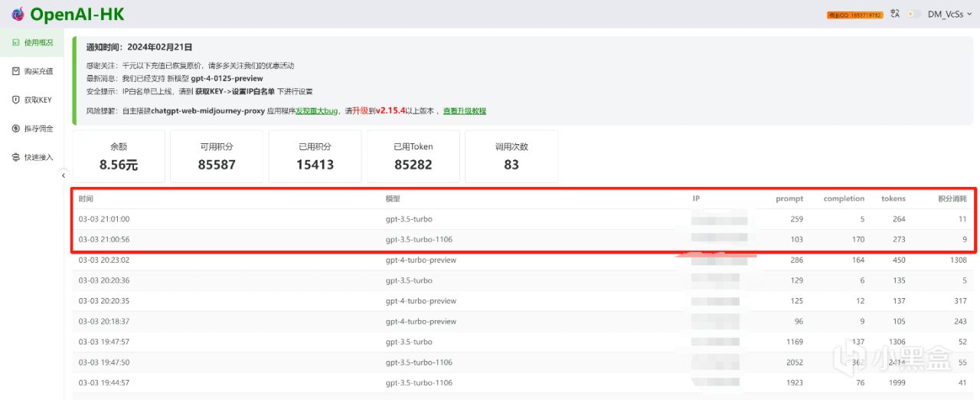Click the gpt-4-0125-preview text in the notice
This screenshot has height=400, width=980.
(x=227, y=78)
